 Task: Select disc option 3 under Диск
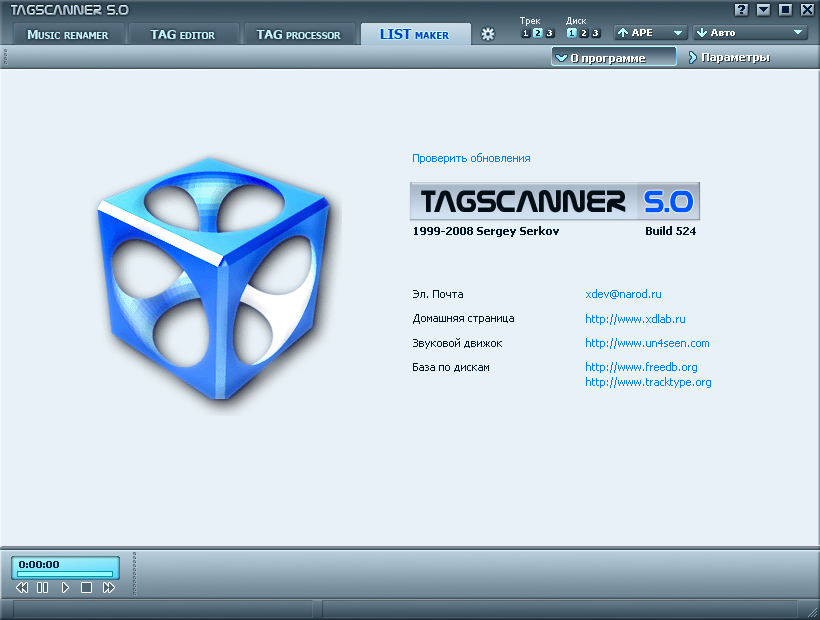pos(595,33)
